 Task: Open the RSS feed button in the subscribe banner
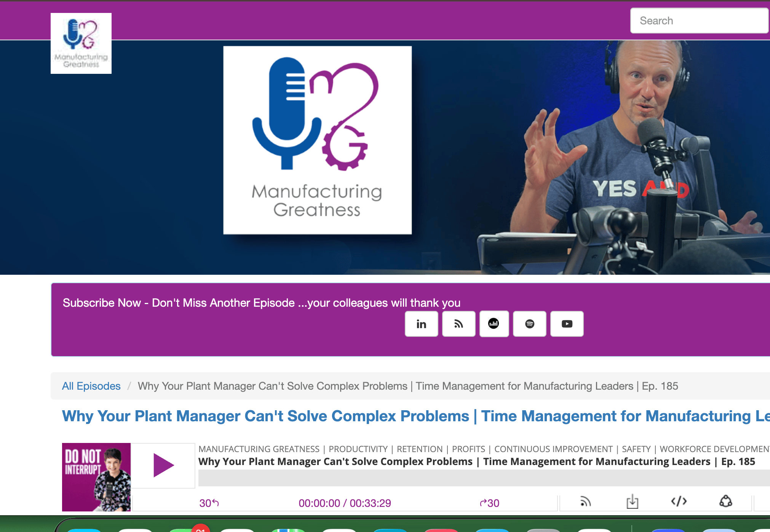point(458,324)
